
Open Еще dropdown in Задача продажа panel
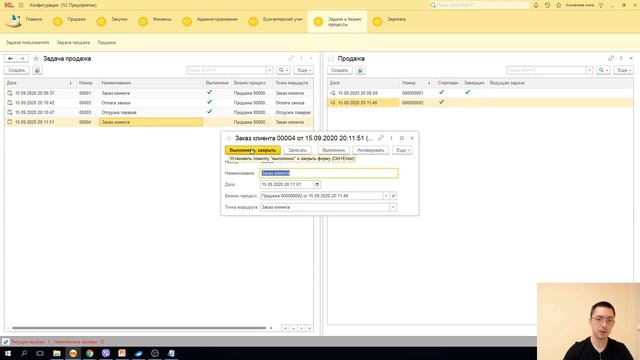[x=304, y=70]
